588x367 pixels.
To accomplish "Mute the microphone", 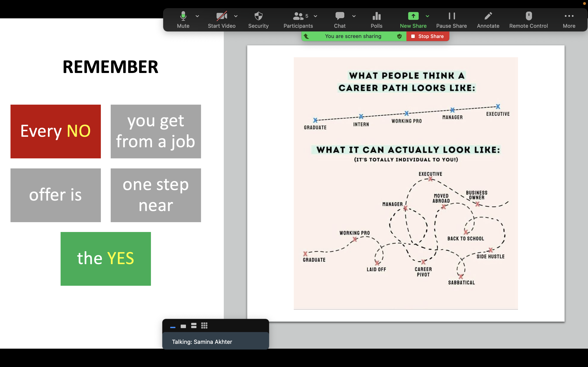I will (x=183, y=19).
